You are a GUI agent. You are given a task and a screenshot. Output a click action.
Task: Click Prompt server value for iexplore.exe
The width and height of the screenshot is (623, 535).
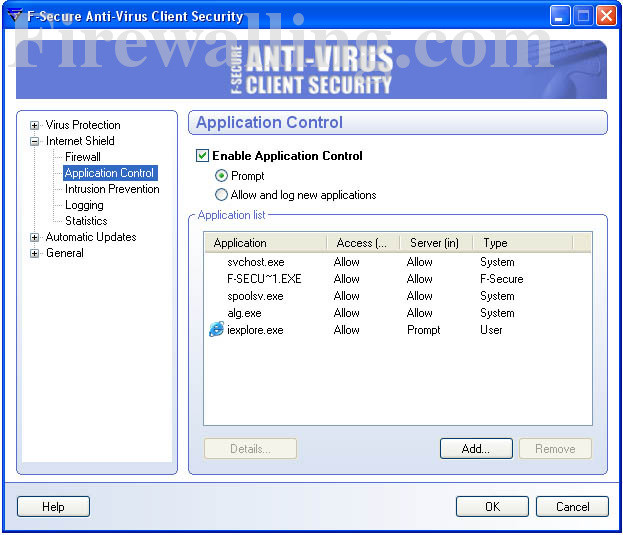click(424, 330)
